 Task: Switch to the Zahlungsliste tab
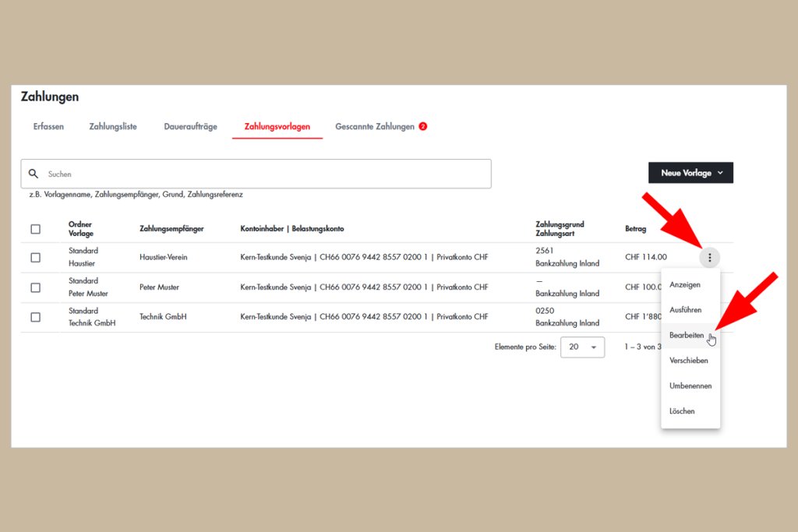pyautogui.click(x=112, y=125)
